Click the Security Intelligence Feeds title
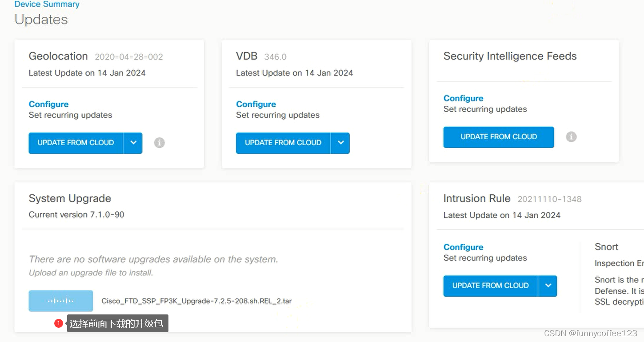Image resolution: width=644 pixels, height=342 pixels. click(510, 56)
